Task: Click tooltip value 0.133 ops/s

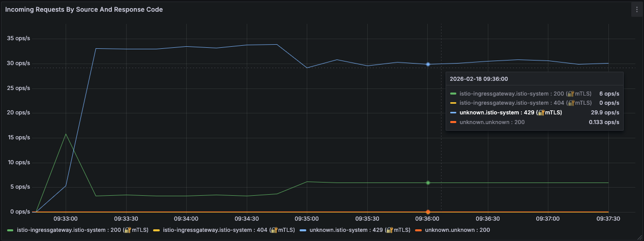Action: [604, 122]
